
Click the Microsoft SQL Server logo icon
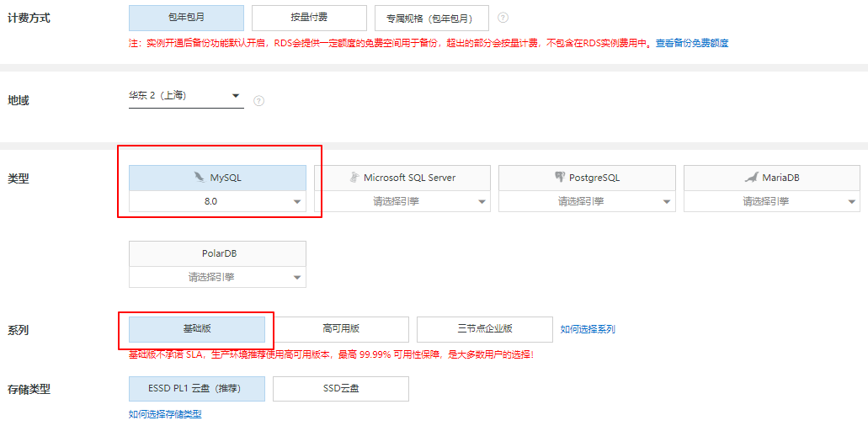pyautogui.click(x=354, y=178)
